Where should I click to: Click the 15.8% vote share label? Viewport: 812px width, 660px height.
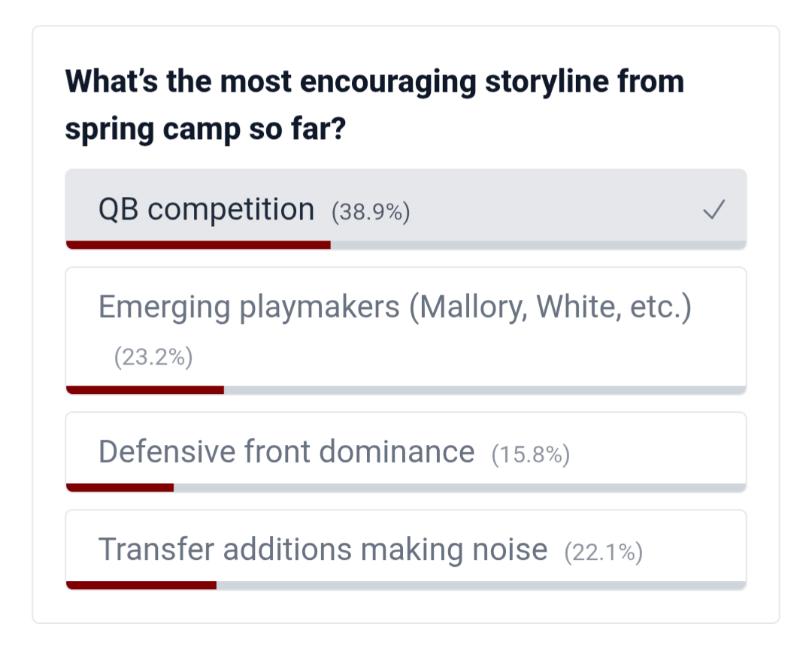tap(530, 455)
